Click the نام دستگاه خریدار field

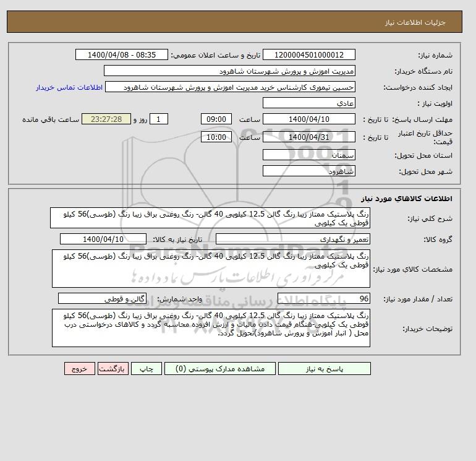pyautogui.click(x=229, y=71)
